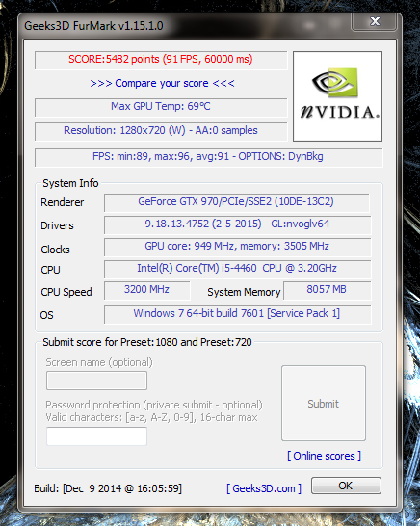Open the Online scores link
420x526 pixels.
(x=324, y=456)
